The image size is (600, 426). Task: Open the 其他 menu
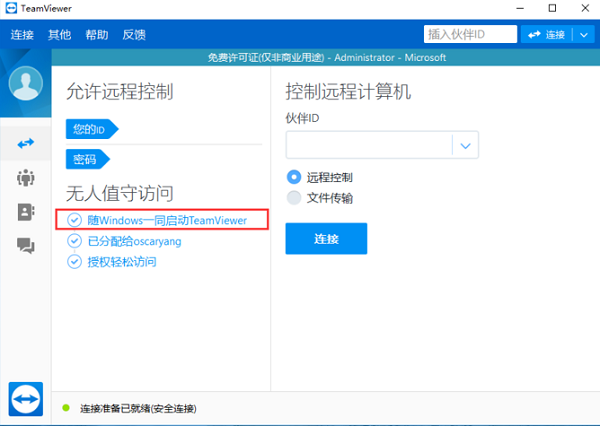click(x=60, y=35)
